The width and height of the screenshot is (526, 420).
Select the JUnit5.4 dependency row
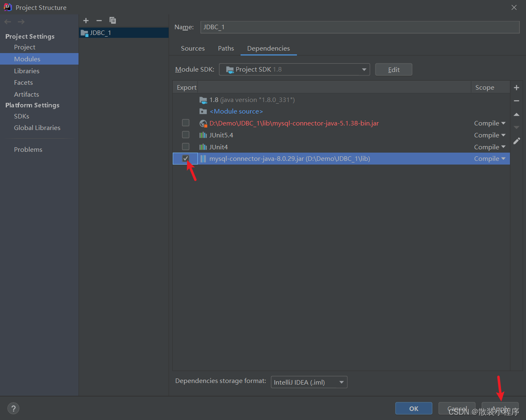click(341, 135)
